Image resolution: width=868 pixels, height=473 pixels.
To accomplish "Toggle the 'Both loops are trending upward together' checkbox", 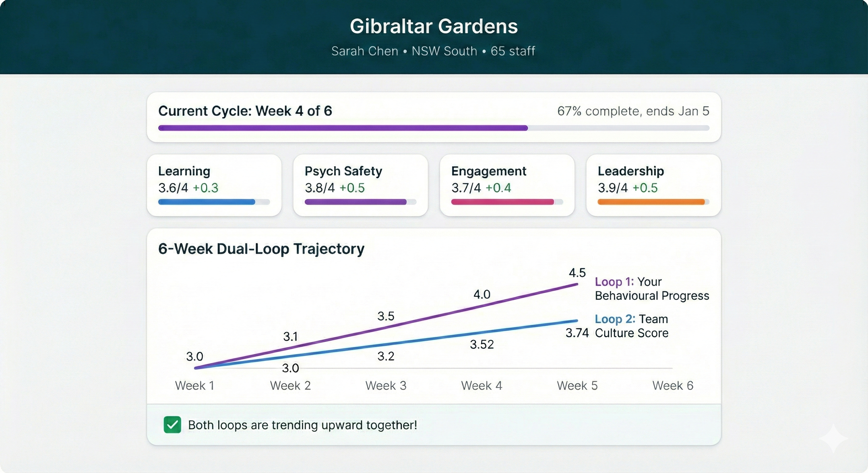I will coord(173,425).
